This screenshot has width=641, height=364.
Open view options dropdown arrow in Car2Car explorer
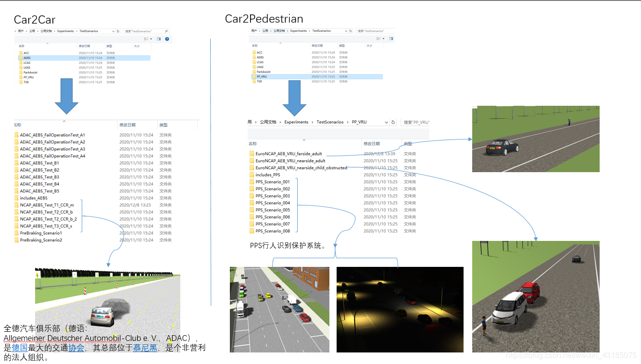coord(151,39)
